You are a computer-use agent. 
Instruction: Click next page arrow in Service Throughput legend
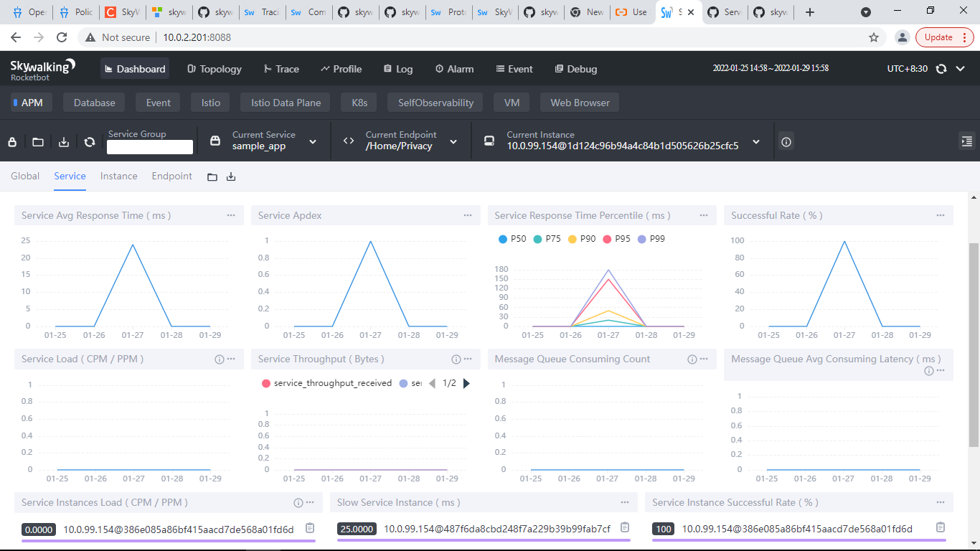(x=466, y=383)
